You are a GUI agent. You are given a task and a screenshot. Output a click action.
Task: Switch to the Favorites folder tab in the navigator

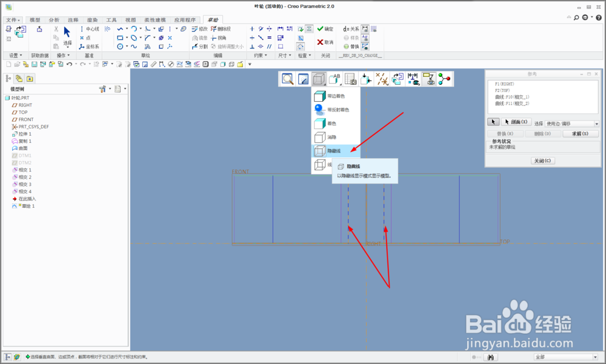(x=30, y=79)
